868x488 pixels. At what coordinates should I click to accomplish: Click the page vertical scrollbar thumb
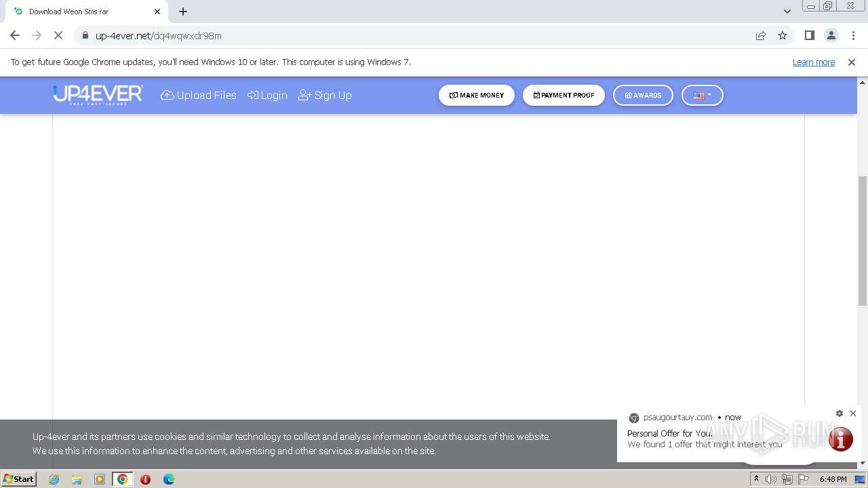click(863, 241)
